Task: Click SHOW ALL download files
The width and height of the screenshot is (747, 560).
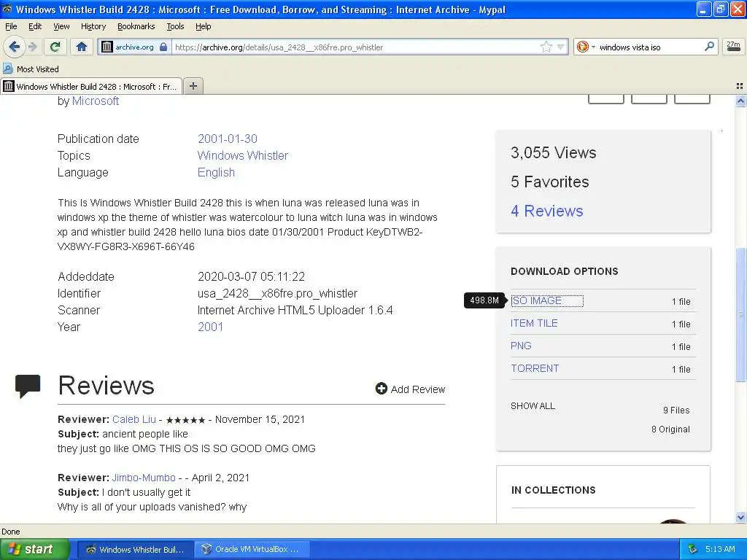Action: click(533, 405)
